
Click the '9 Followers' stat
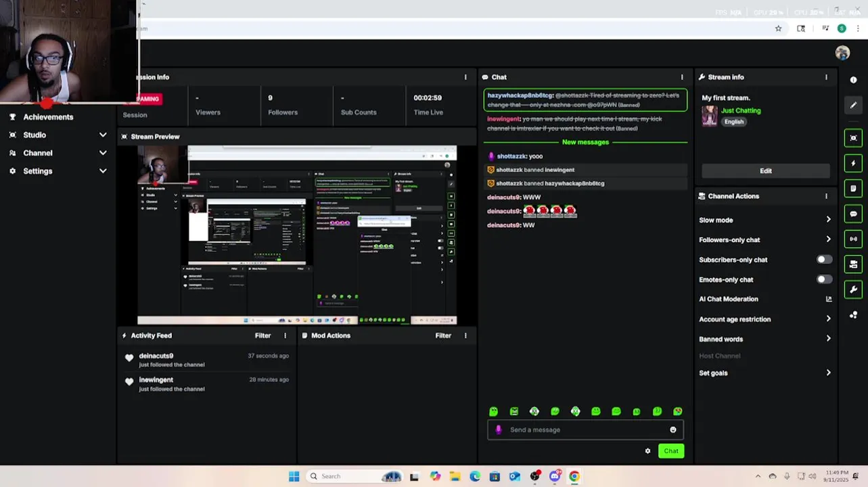(x=283, y=105)
